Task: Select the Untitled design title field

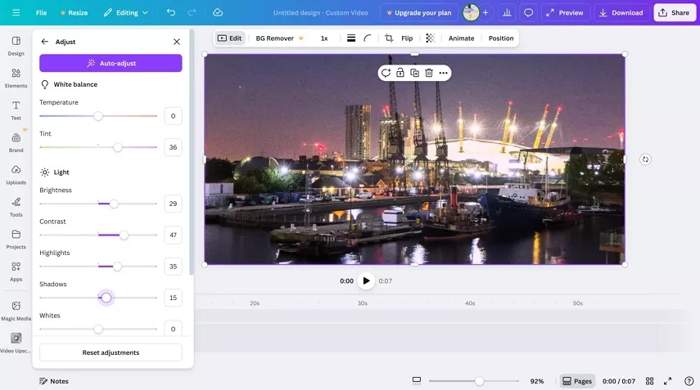Action: (x=321, y=12)
